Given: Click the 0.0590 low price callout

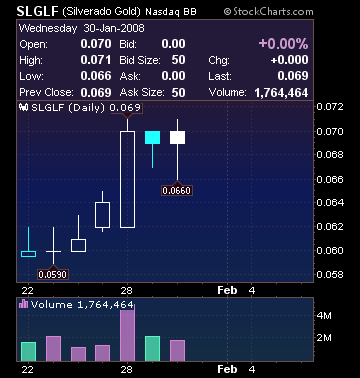Looking at the screenshot, I should click(x=53, y=275).
